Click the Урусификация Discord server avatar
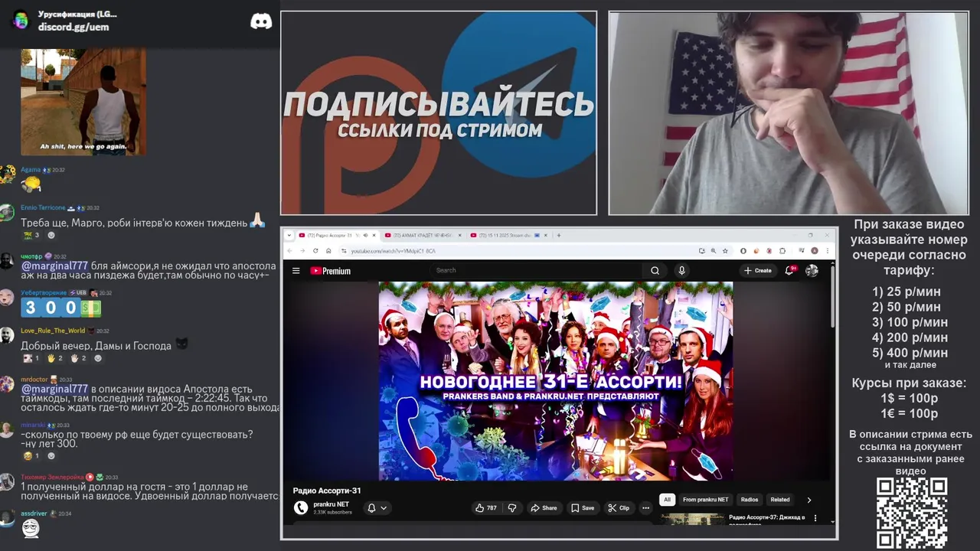Screen dimensions: 980x551 (21, 20)
